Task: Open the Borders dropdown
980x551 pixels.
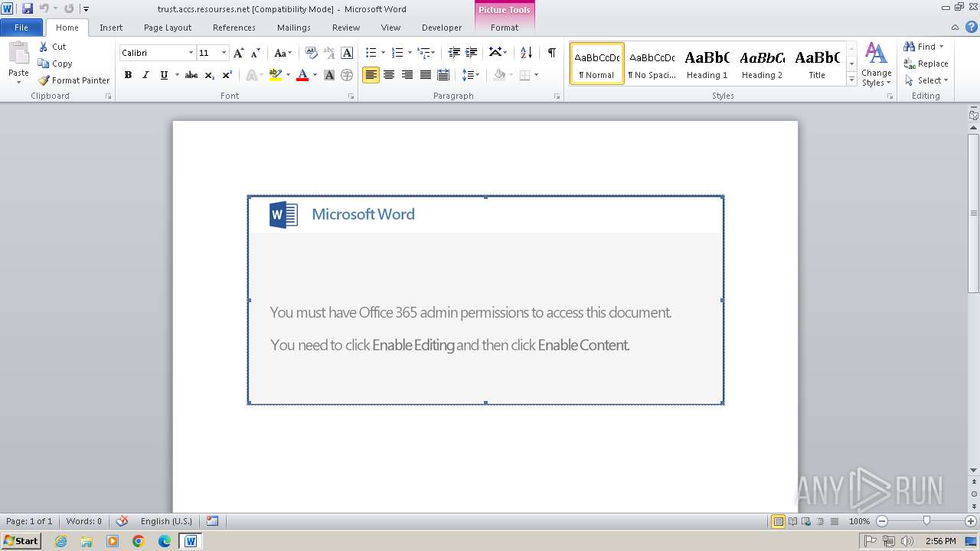Action: coord(536,75)
